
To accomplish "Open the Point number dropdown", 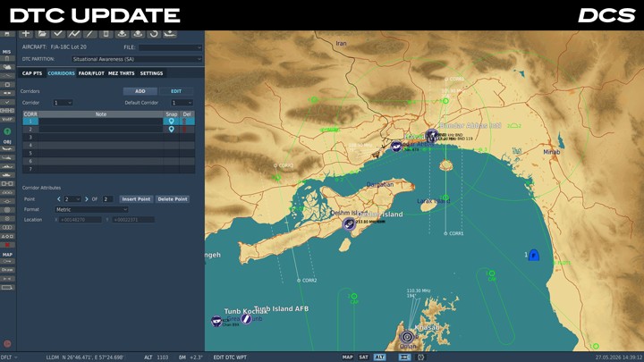I will [72, 199].
